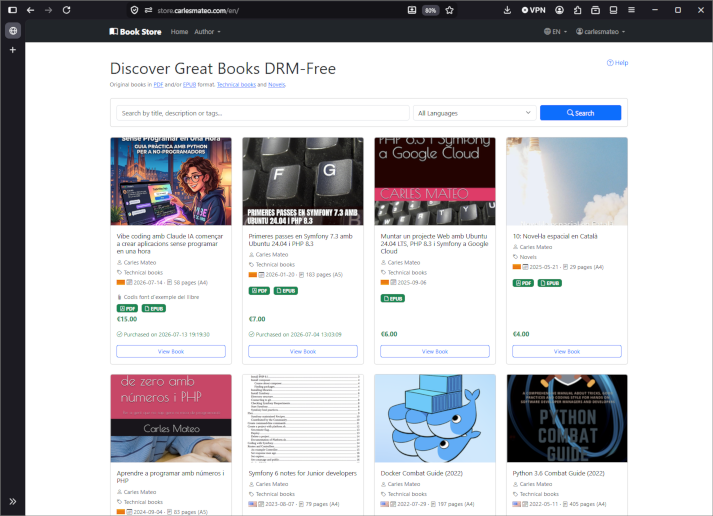
Task: Click View Book under the €4.00 book
Action: coord(567,351)
